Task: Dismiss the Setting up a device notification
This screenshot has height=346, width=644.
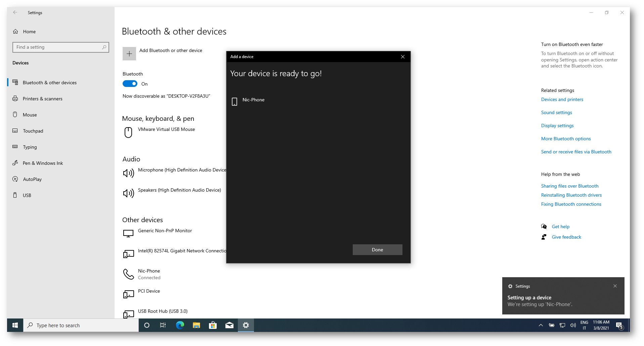Action: (615, 286)
